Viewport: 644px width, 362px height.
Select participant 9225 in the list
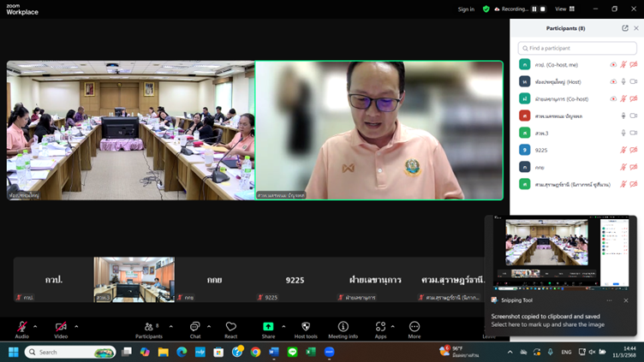coord(577,151)
